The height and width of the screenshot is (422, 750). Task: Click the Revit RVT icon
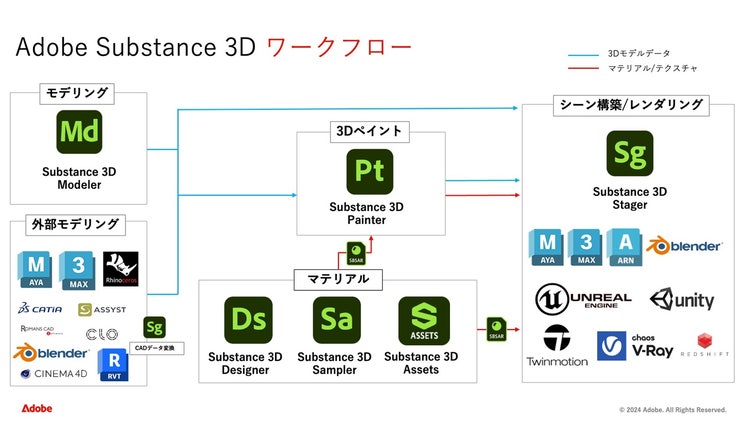click(113, 365)
